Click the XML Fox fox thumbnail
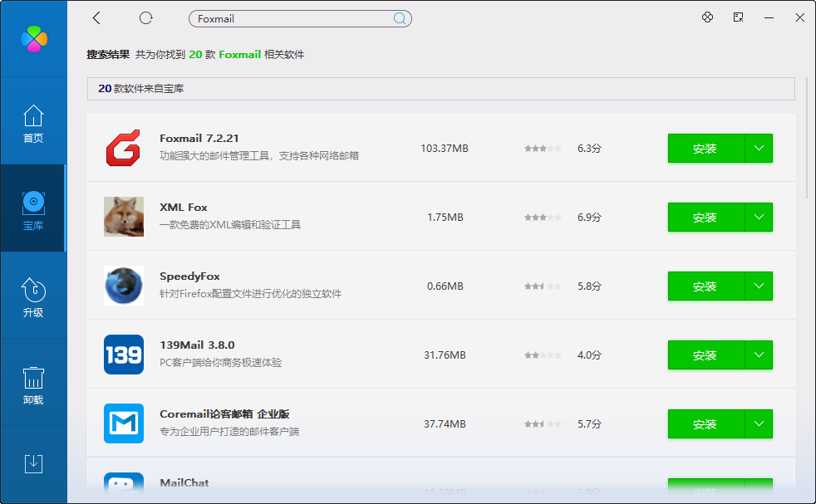 point(123,217)
